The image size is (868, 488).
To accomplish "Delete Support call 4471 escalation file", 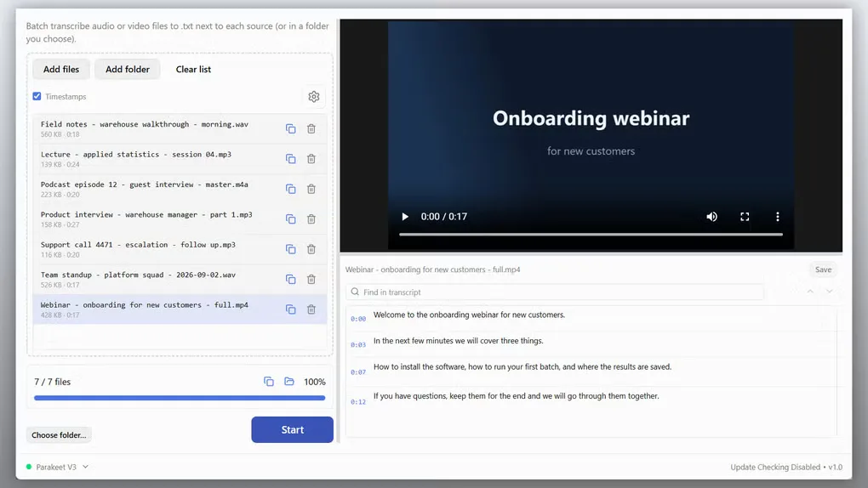I will coord(311,250).
